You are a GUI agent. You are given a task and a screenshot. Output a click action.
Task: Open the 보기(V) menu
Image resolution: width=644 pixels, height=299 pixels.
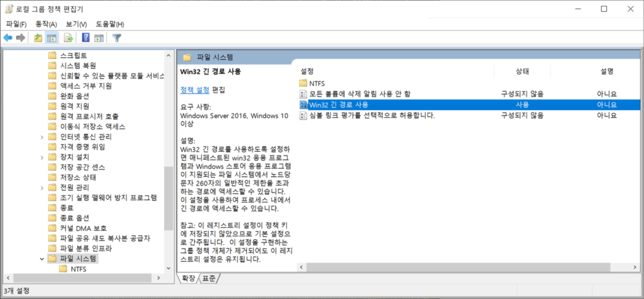coord(76,24)
